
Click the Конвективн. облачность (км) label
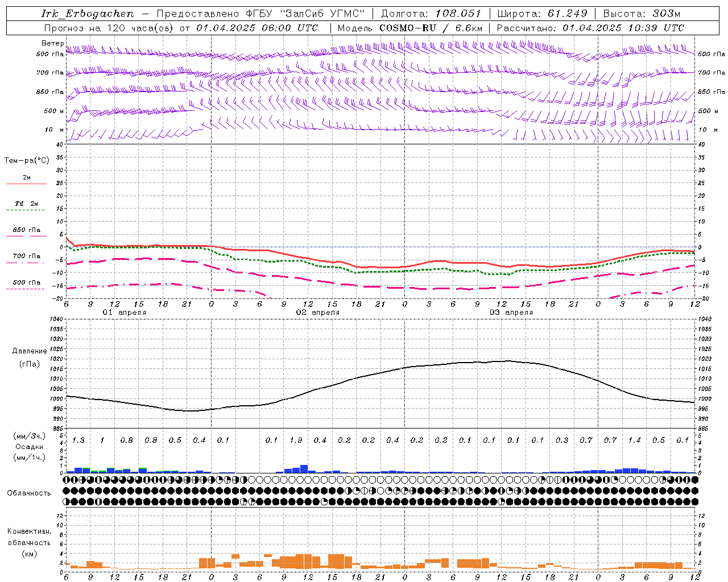tap(29, 542)
